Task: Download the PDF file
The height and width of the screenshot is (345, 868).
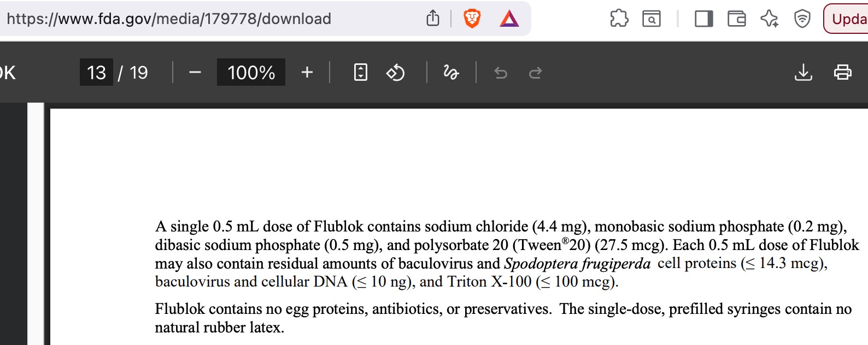Action: coord(803,72)
